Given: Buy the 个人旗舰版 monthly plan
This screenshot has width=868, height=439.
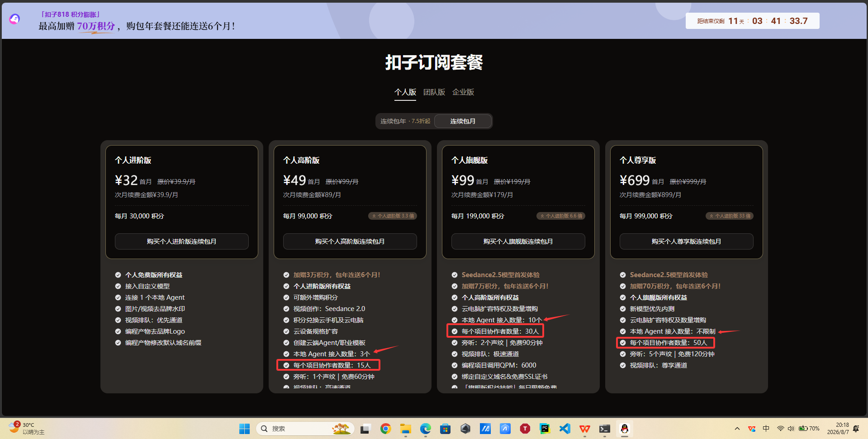Looking at the screenshot, I should click(518, 241).
